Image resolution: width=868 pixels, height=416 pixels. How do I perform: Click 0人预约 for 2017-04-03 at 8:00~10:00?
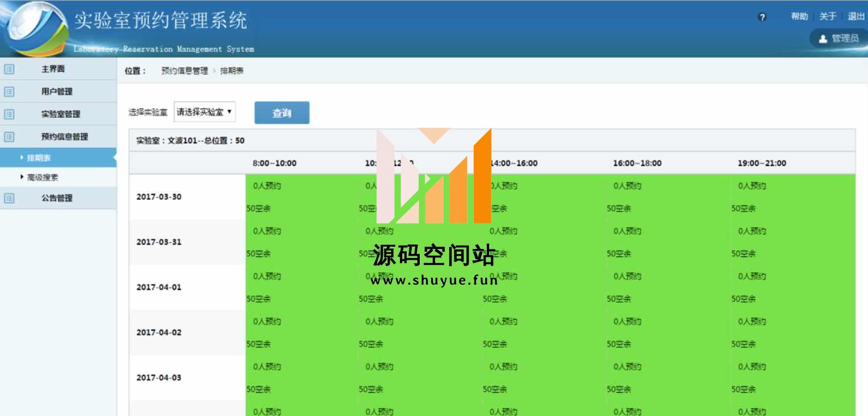point(267,367)
